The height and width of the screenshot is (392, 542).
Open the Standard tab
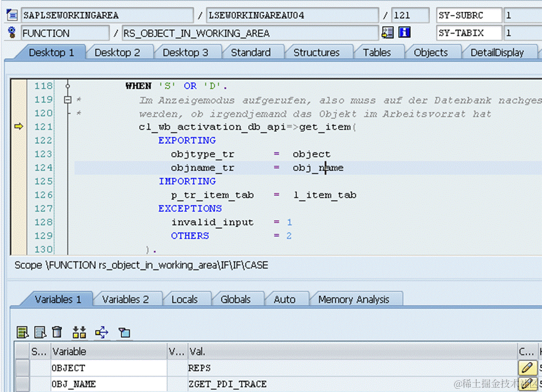[x=251, y=52]
